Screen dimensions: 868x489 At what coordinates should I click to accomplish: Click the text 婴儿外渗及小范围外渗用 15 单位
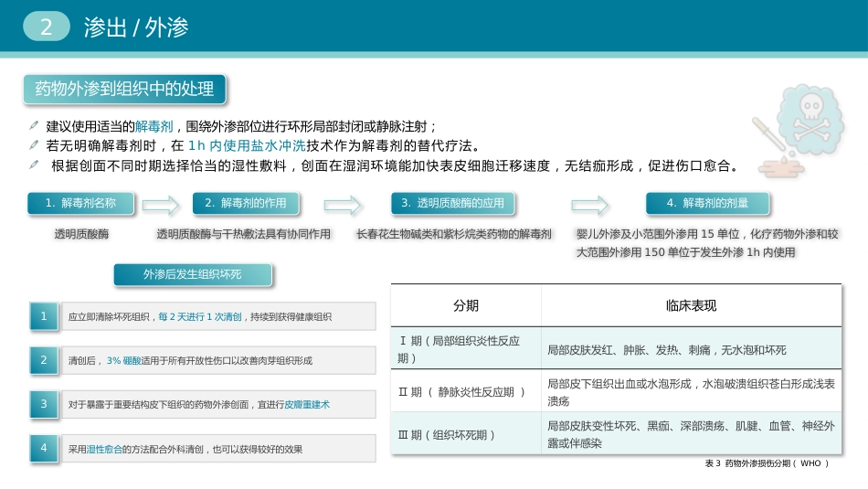point(658,234)
